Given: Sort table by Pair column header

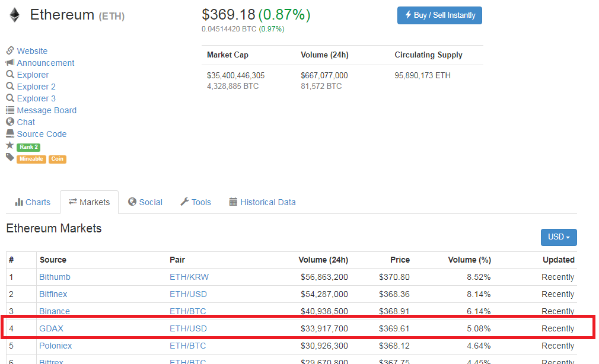Looking at the screenshot, I should [x=177, y=260].
